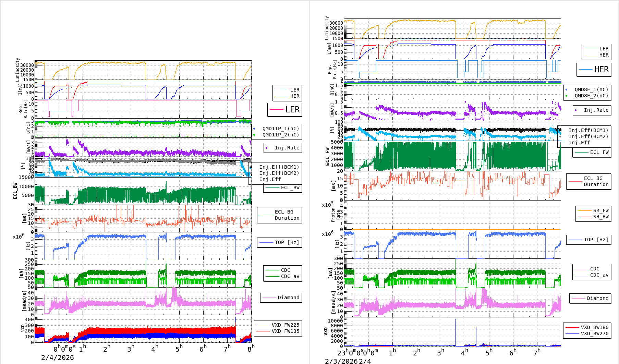This screenshot has width=619, height=364.
Task: Click the large LER legend box
Action: pyautogui.click(x=285, y=110)
